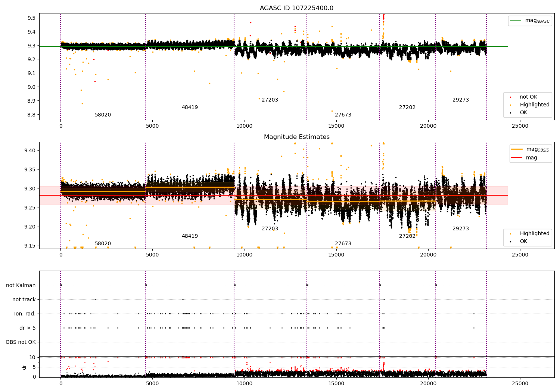Click obsid label 58020 in Magnitude Estimates plot

[103, 244]
